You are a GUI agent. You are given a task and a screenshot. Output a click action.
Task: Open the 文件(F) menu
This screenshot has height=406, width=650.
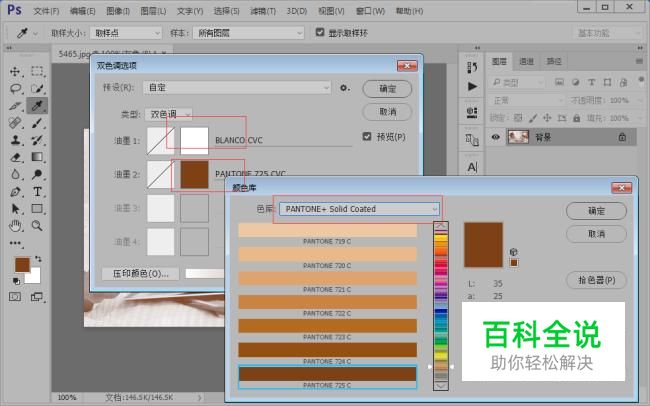tap(46, 11)
